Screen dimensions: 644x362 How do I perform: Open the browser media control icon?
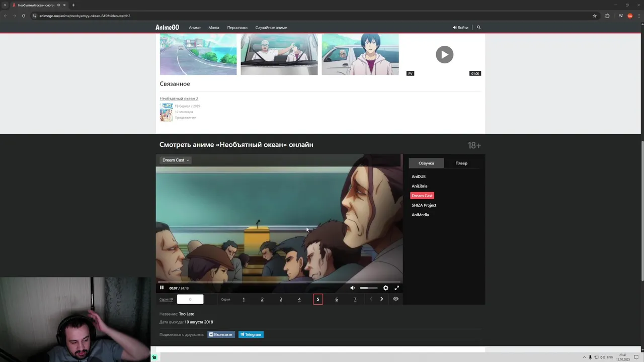point(620,16)
